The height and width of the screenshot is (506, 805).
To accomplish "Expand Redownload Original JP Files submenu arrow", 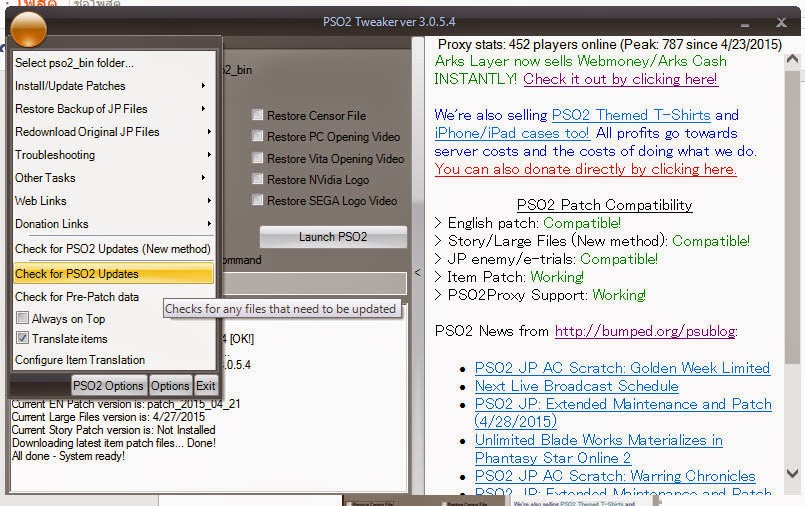I will pyautogui.click(x=209, y=132).
